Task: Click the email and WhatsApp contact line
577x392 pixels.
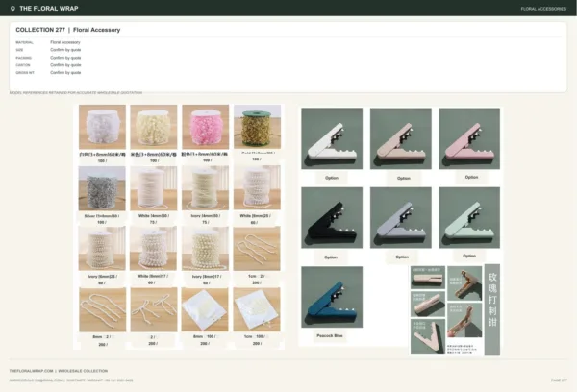Action: [x=71, y=380]
